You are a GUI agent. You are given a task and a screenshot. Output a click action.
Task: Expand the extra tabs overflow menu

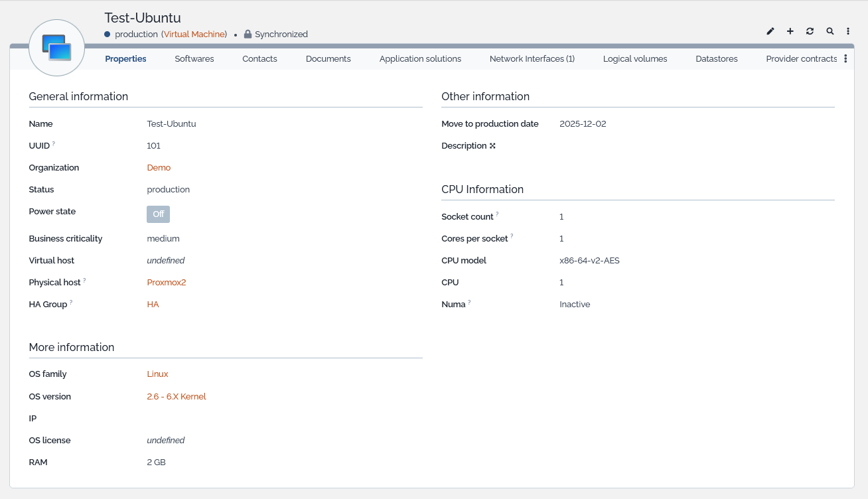pyautogui.click(x=845, y=59)
